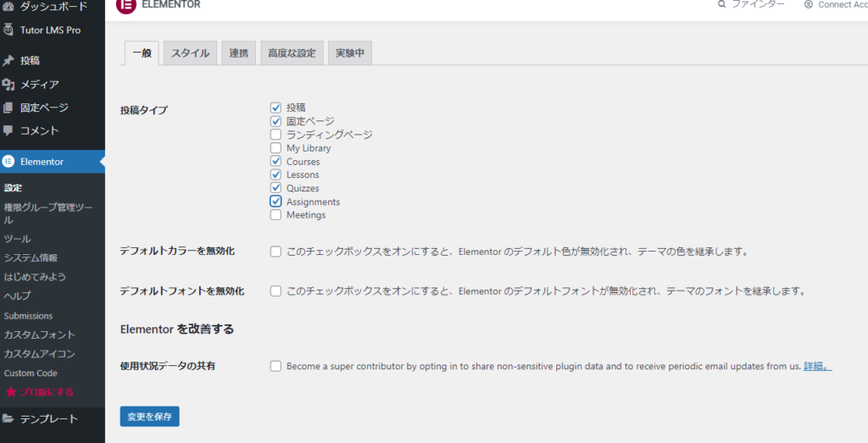868x443 pixels.
Task: Open 権限グループ管理ツール submenu item
Action: (x=48, y=213)
